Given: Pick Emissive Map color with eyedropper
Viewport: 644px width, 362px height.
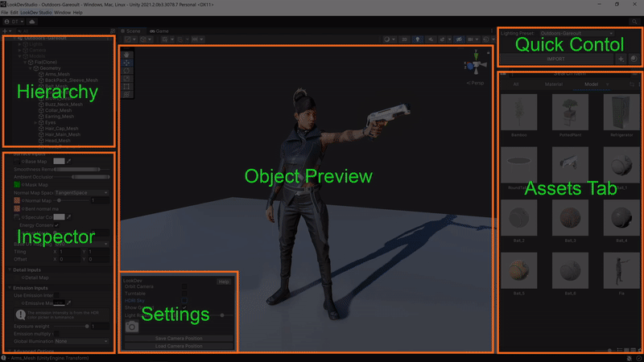Looking at the screenshot, I should [x=69, y=303].
